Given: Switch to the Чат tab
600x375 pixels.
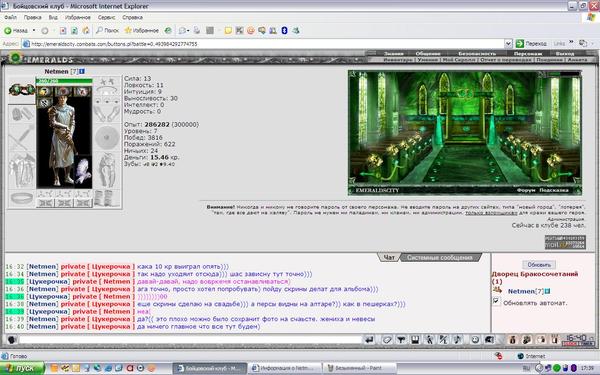Looking at the screenshot, I should click(389, 258).
